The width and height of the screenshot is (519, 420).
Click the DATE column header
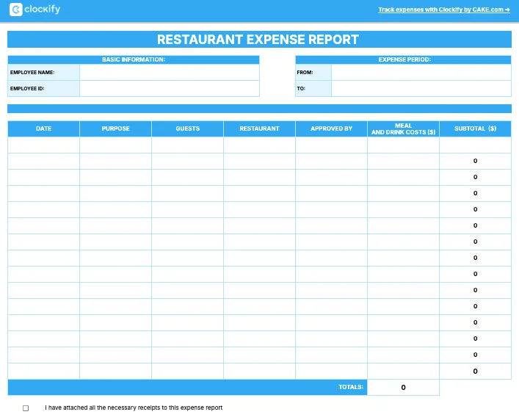[44, 128]
